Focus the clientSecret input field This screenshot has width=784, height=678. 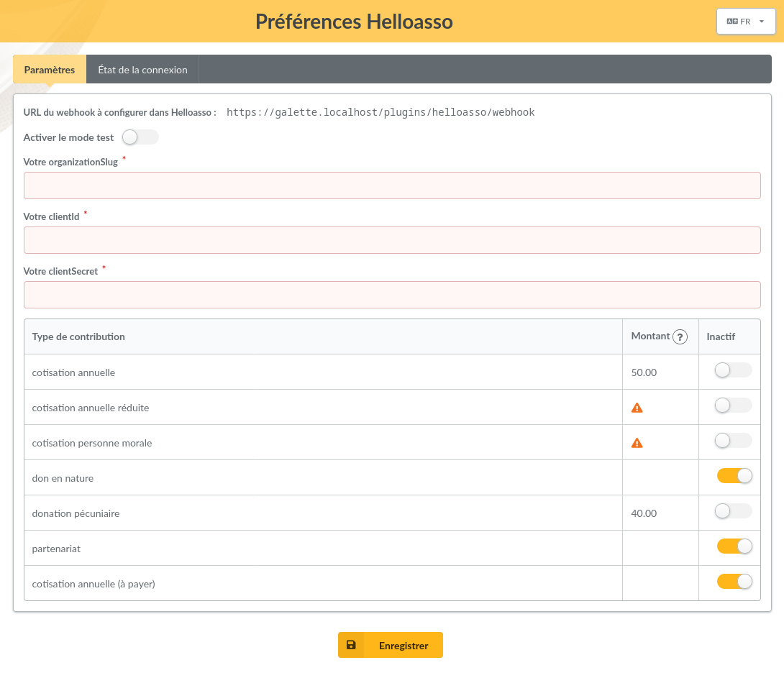pyautogui.click(x=392, y=295)
